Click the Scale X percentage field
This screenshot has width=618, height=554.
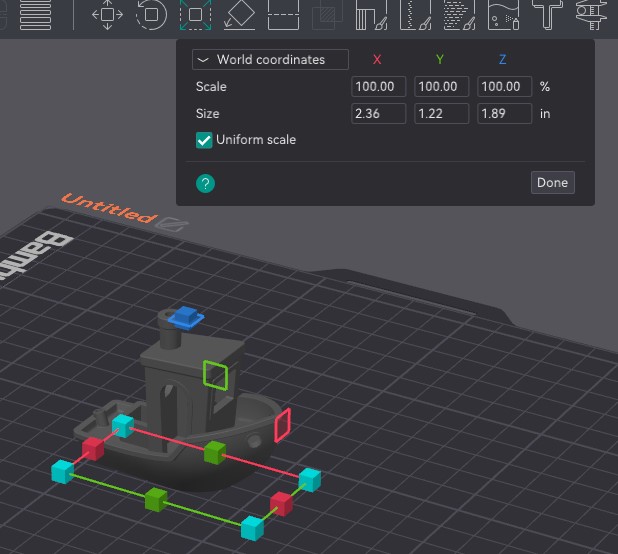pyautogui.click(x=378, y=87)
